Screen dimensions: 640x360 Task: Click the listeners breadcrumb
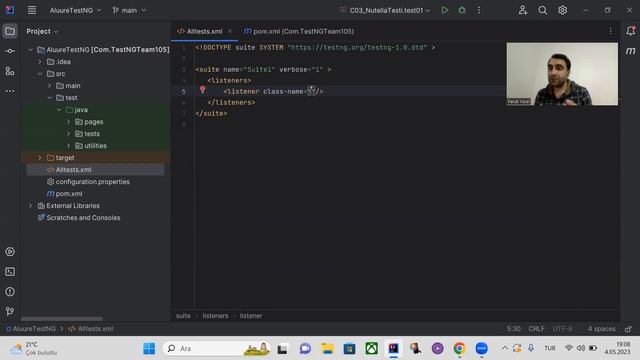pos(215,316)
